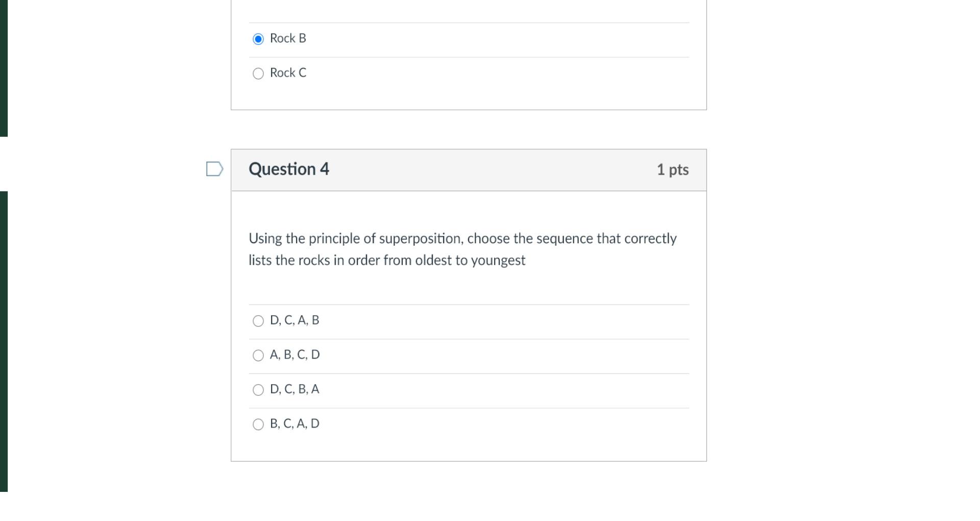Viewport: 980px width, 521px height.
Task: Click the 'Question 4' heading
Action: 289,169
